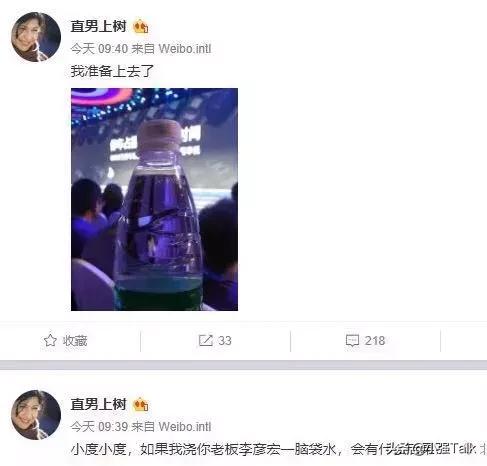Viewport: 487px width, 466px height.
Task: Click the post text 我准备上去了
Action: 112,71
